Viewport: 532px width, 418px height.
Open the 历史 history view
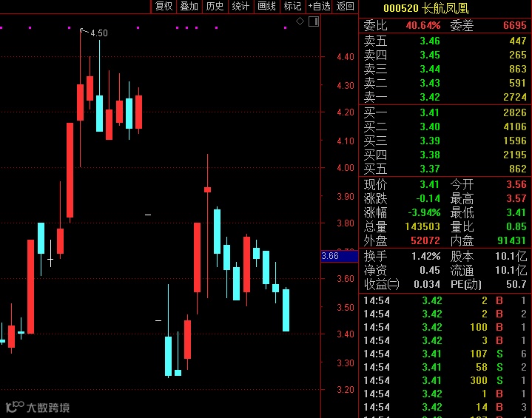215,7
